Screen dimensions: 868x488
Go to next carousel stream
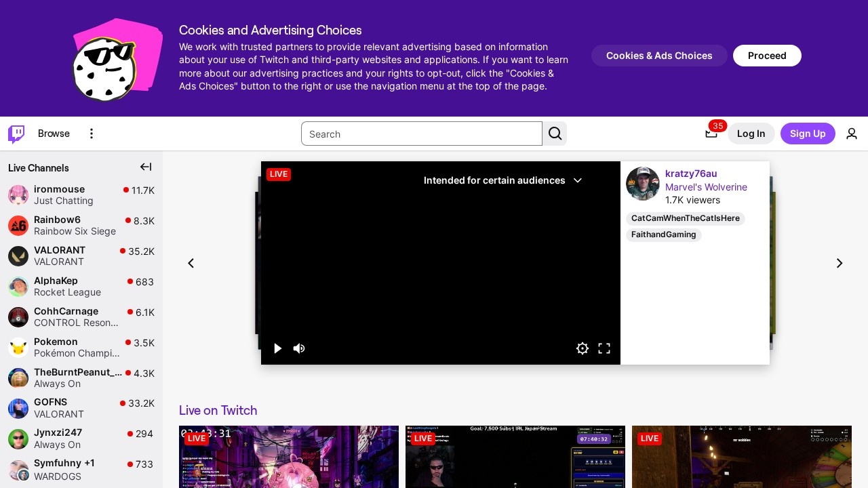(x=840, y=263)
